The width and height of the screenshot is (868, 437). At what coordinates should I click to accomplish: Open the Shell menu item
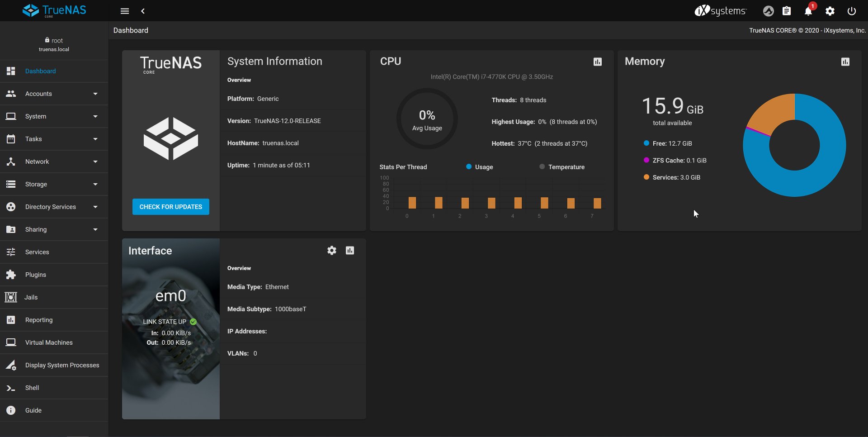click(x=54, y=388)
